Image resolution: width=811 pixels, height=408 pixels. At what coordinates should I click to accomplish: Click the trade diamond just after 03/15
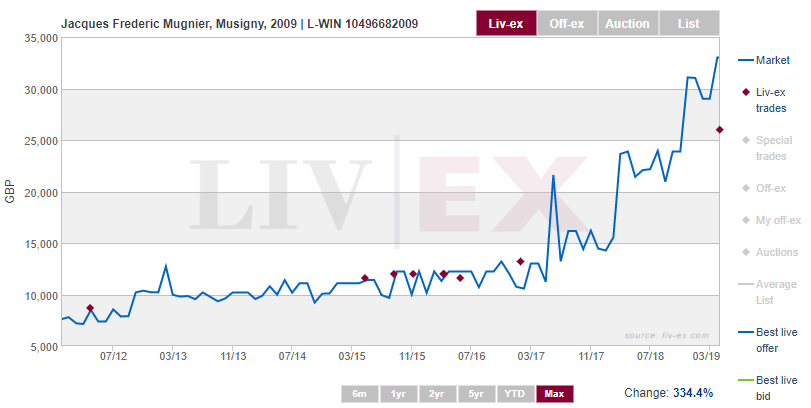[x=365, y=278]
